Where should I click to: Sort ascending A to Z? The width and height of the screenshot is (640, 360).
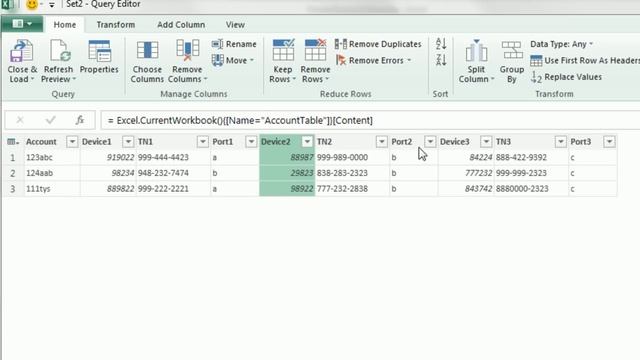[441, 44]
